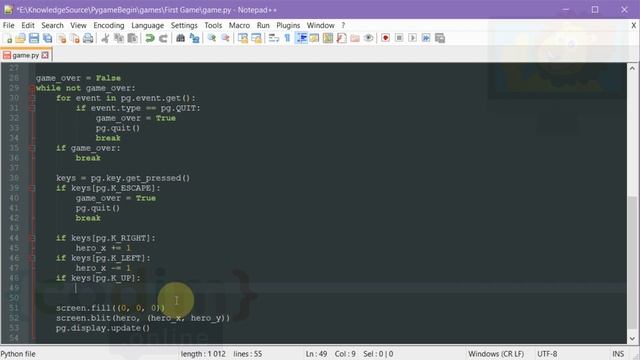This screenshot has width=640, height=360.
Task: Toggle synchronize vertical scrolling
Action: pyautogui.click(x=243, y=38)
